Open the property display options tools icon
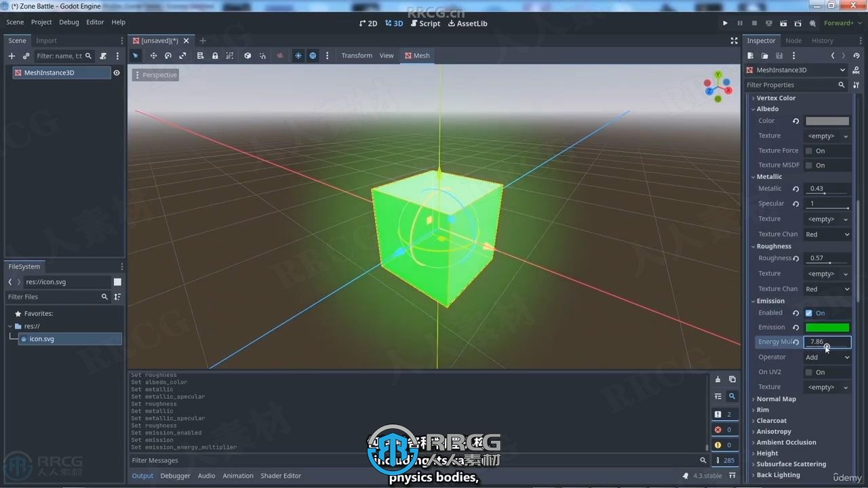The width and height of the screenshot is (868, 488). [x=856, y=85]
